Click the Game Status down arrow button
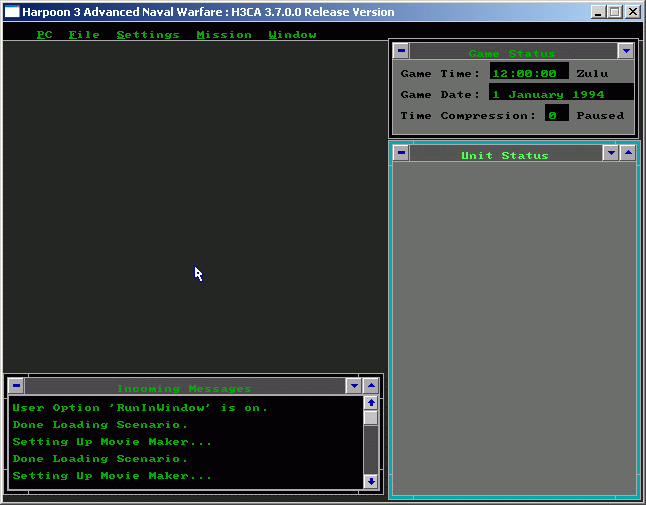Image resolution: width=646 pixels, height=505 pixels. coord(626,51)
